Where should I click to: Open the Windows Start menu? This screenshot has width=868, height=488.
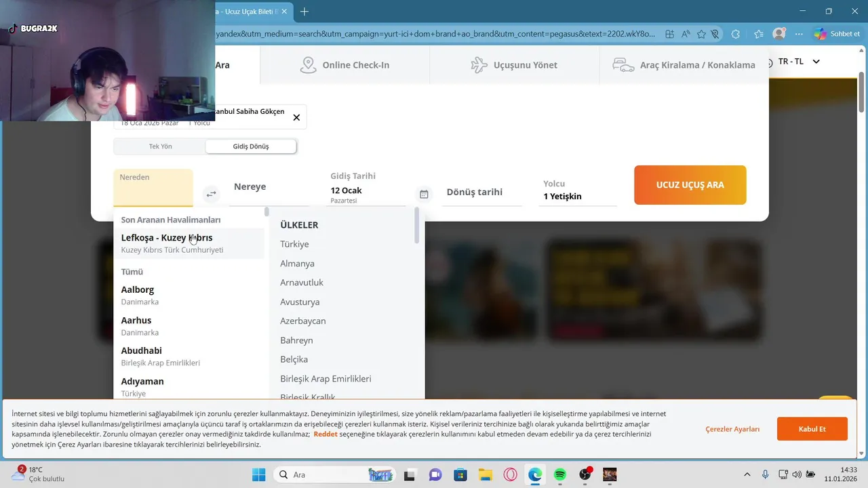(x=259, y=474)
